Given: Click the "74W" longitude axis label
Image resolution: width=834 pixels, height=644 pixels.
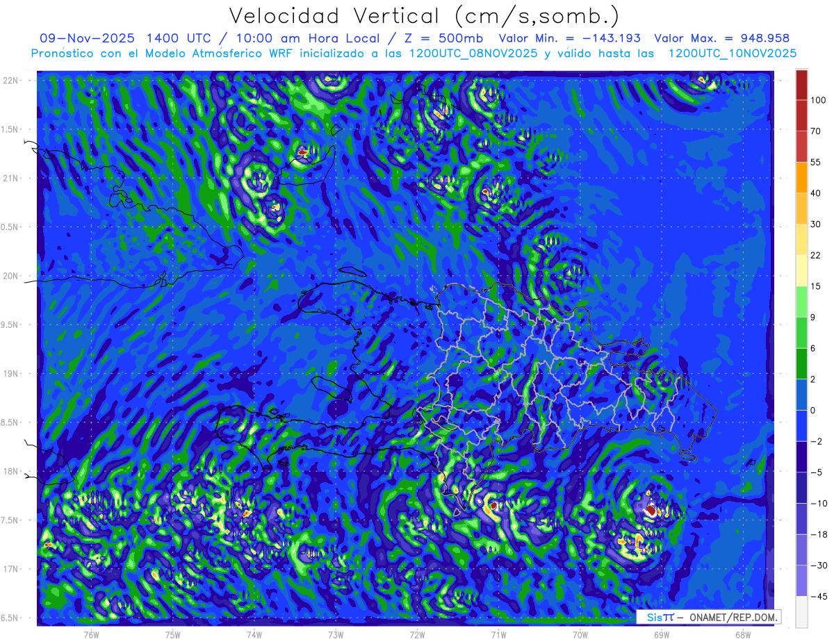Looking at the screenshot, I should pyautogui.click(x=254, y=634).
